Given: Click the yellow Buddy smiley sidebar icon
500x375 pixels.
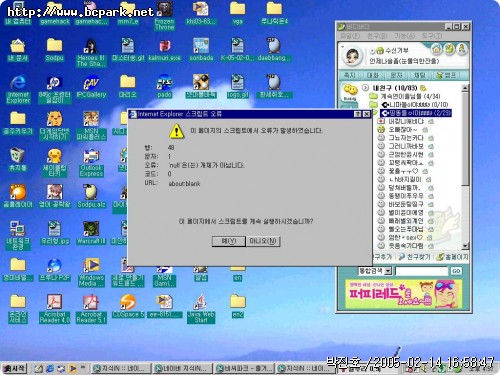Looking at the screenshot, I should tap(350, 92).
